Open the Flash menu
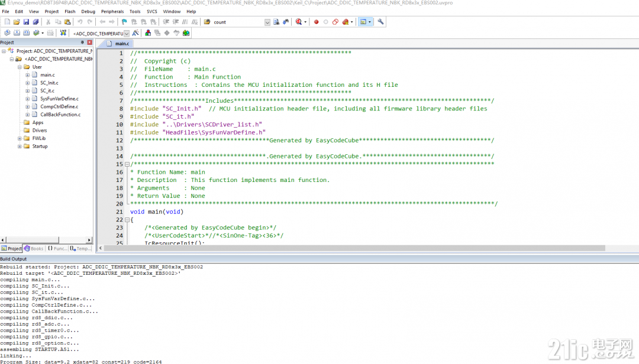This screenshot has width=639, height=364. coord(70,11)
